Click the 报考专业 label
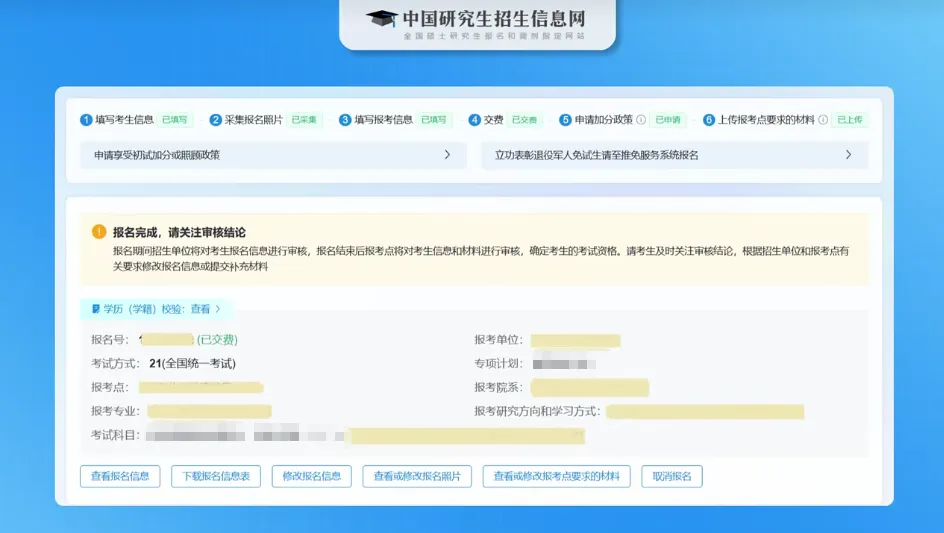The image size is (944, 533). [x=116, y=411]
